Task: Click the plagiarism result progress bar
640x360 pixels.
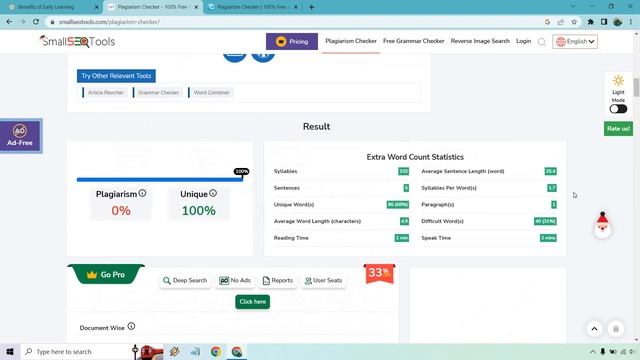Action: (160, 180)
